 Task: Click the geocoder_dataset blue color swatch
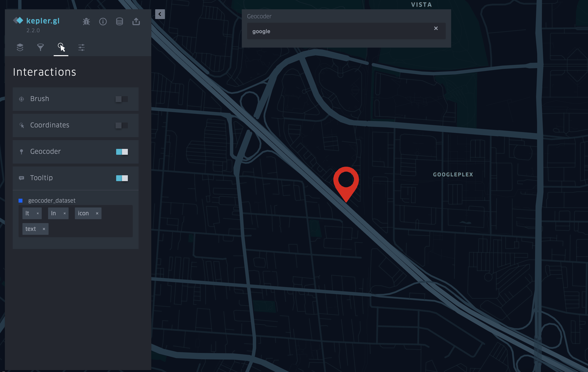[x=20, y=201]
